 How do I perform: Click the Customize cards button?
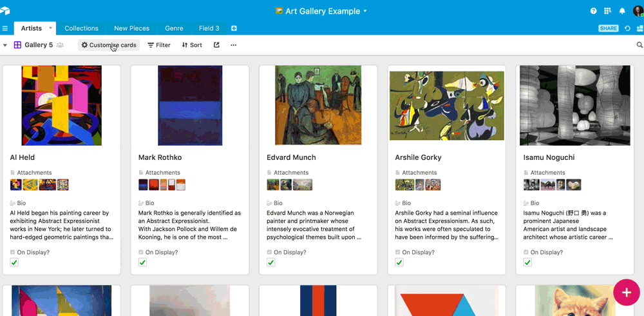click(x=109, y=45)
